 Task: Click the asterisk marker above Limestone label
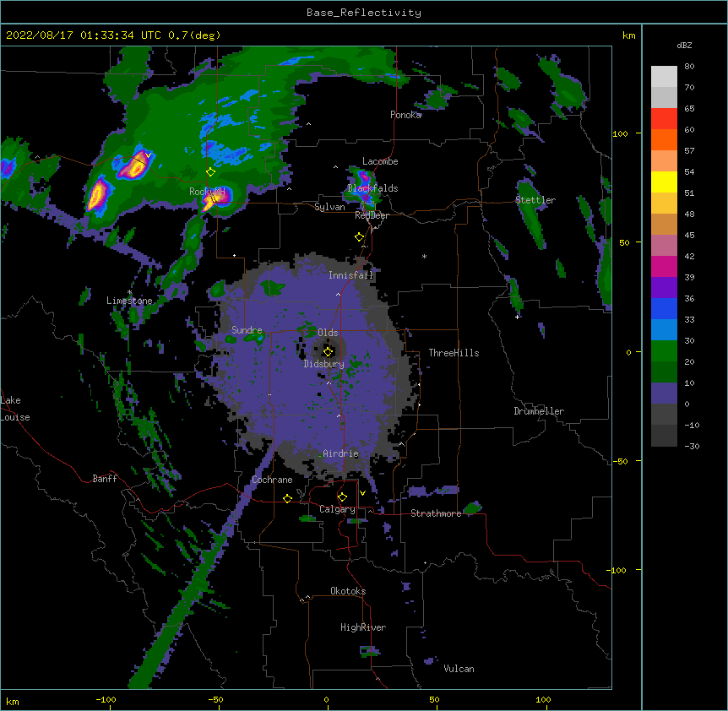129,292
